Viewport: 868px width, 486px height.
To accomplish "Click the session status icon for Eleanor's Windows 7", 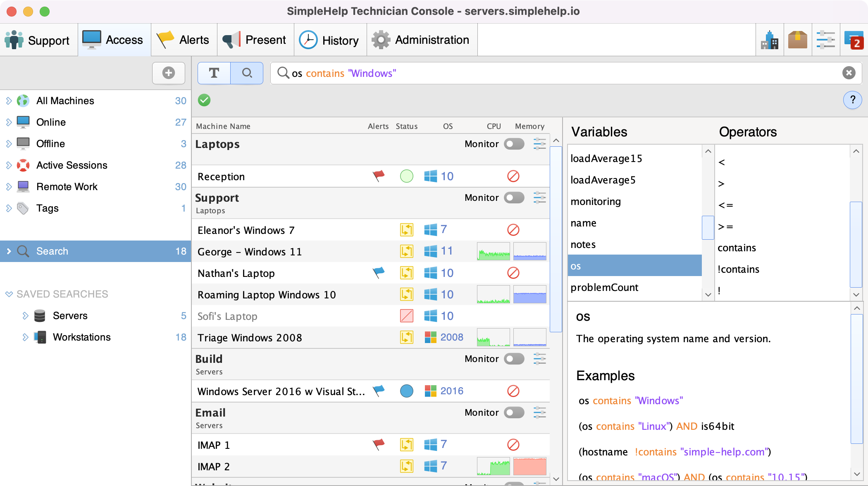I will point(407,230).
